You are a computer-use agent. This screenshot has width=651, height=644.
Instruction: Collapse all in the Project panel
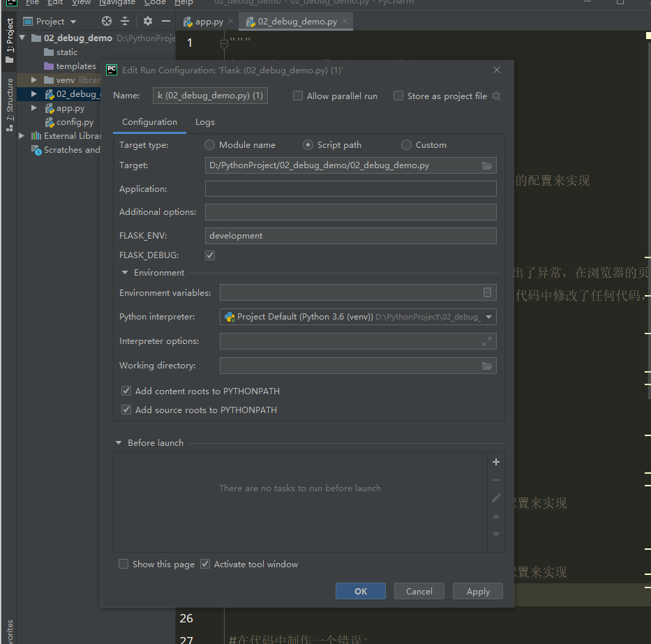point(125,21)
